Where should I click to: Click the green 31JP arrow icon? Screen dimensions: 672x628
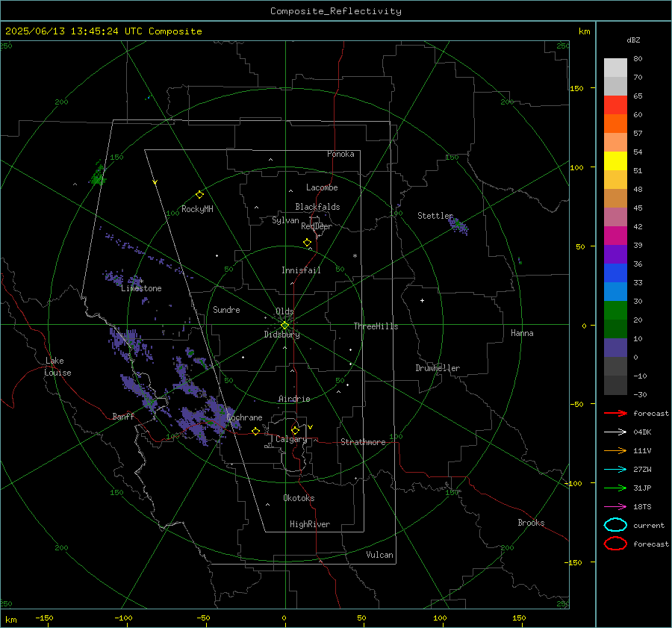tap(615, 488)
